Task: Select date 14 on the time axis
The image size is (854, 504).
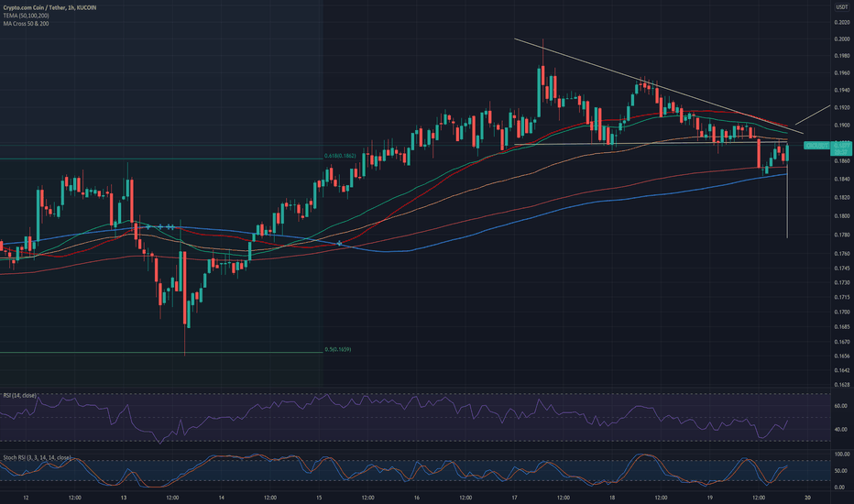Action: pyautogui.click(x=221, y=498)
